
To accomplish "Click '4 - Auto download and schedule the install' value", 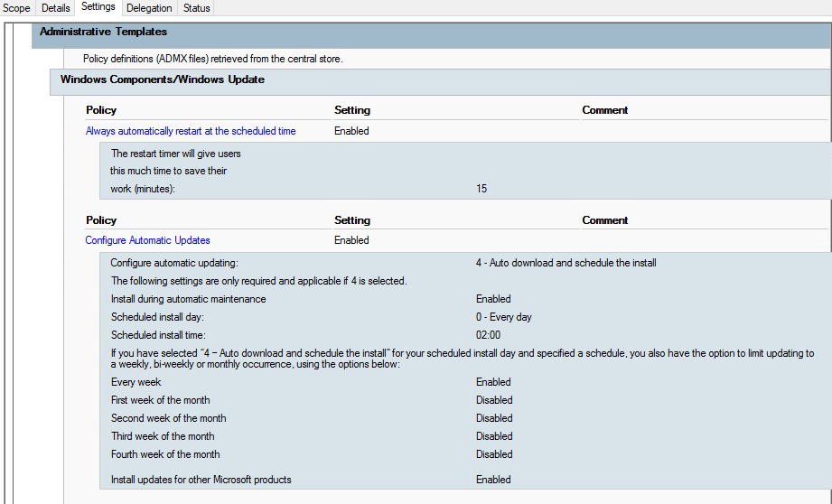I will coord(566,263).
